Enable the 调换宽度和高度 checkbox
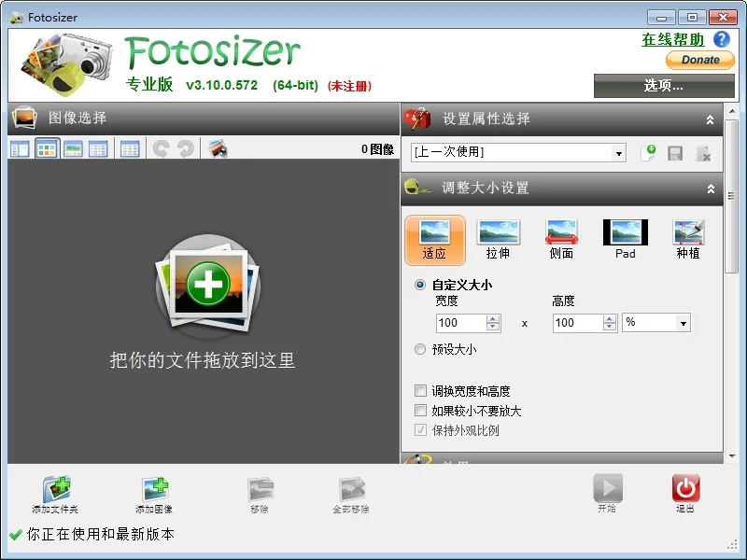This screenshot has width=747, height=560. tap(420, 391)
